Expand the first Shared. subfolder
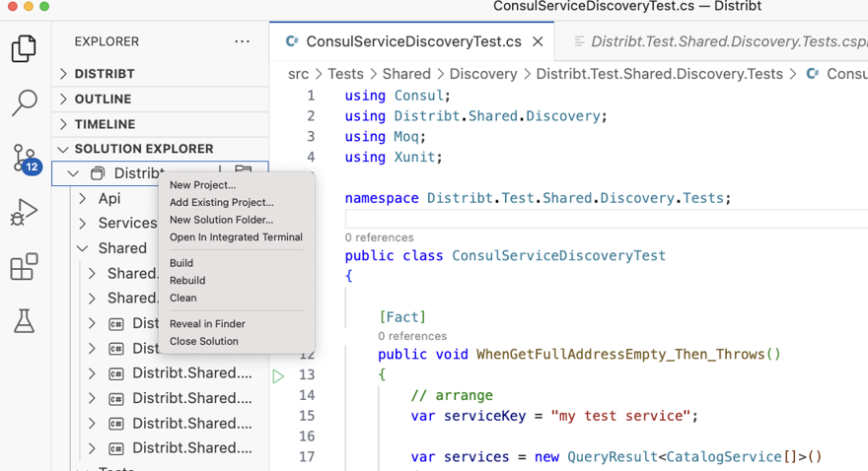868x471 pixels. [92, 273]
